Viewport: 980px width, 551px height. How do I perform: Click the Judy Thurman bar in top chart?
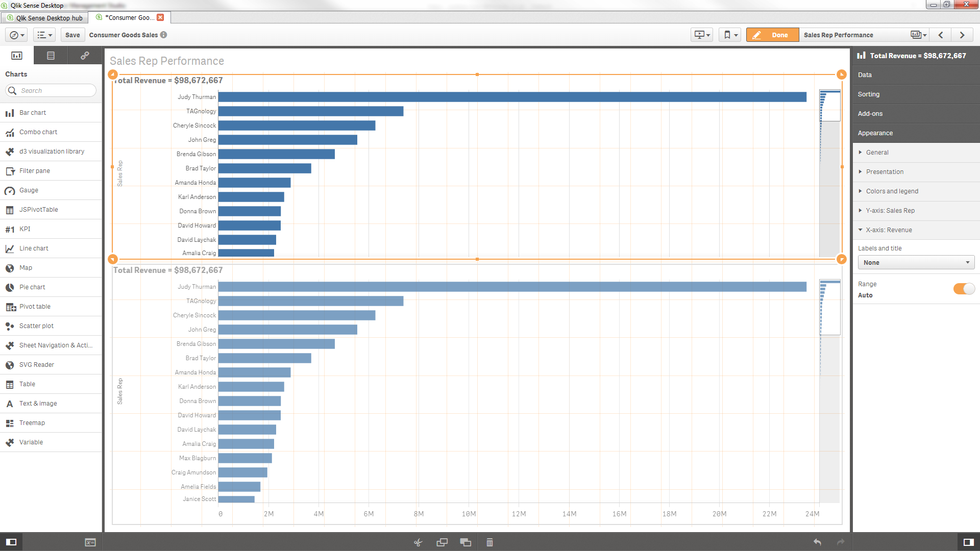512,97
